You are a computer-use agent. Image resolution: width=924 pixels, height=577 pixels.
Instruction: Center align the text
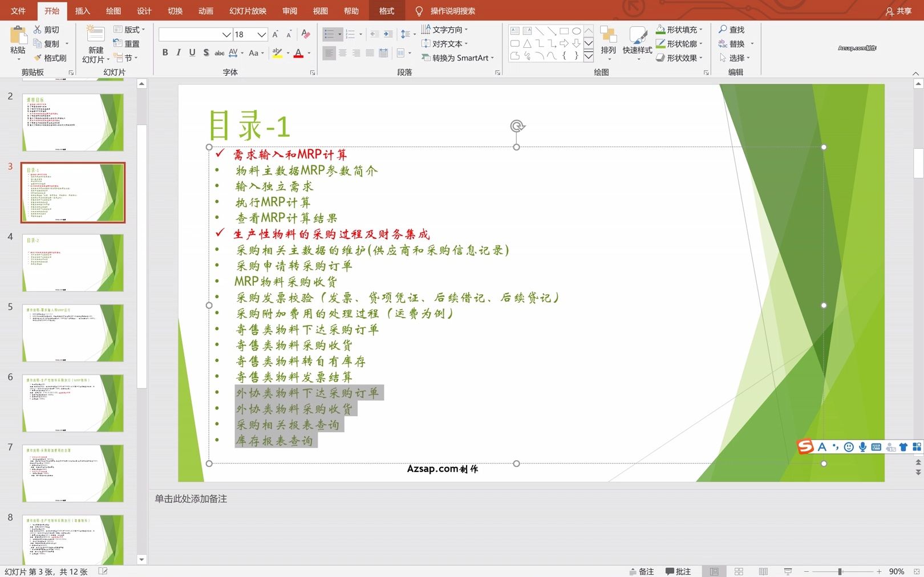[343, 53]
